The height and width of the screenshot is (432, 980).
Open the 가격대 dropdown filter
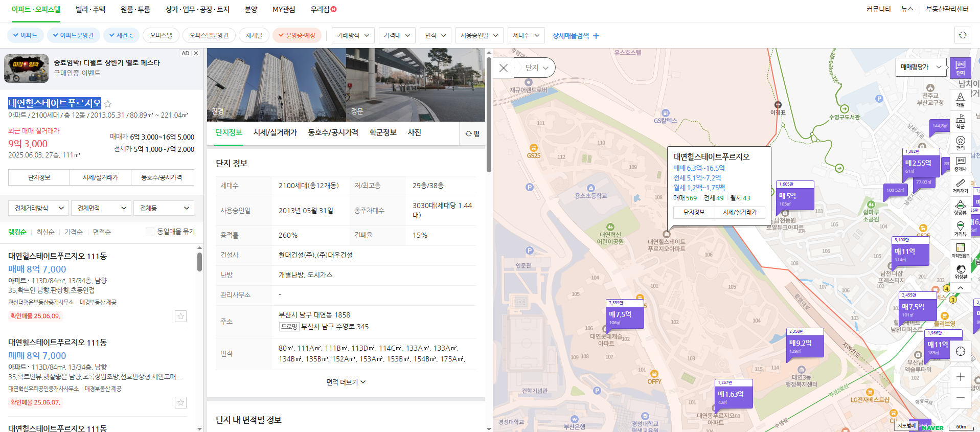coord(397,35)
